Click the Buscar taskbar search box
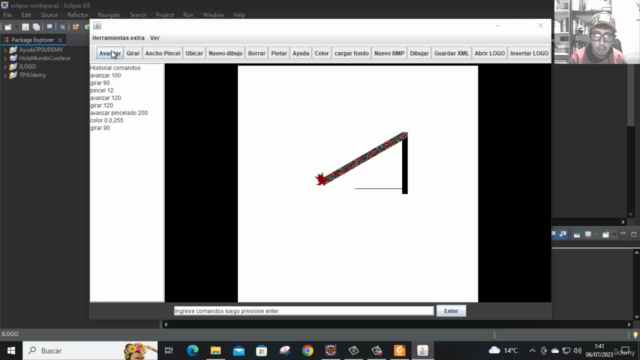 [90, 351]
